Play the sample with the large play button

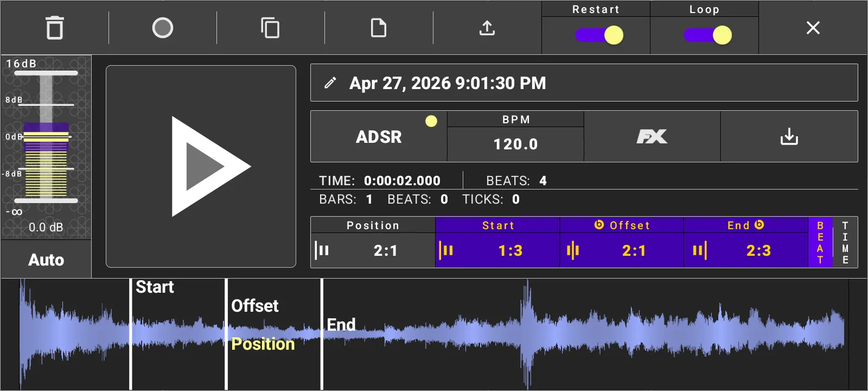(x=201, y=166)
